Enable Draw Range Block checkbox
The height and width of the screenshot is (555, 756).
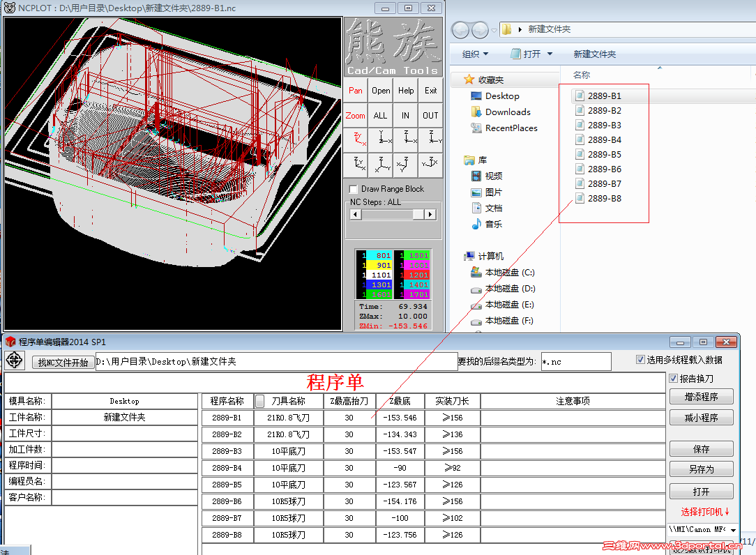tap(354, 189)
